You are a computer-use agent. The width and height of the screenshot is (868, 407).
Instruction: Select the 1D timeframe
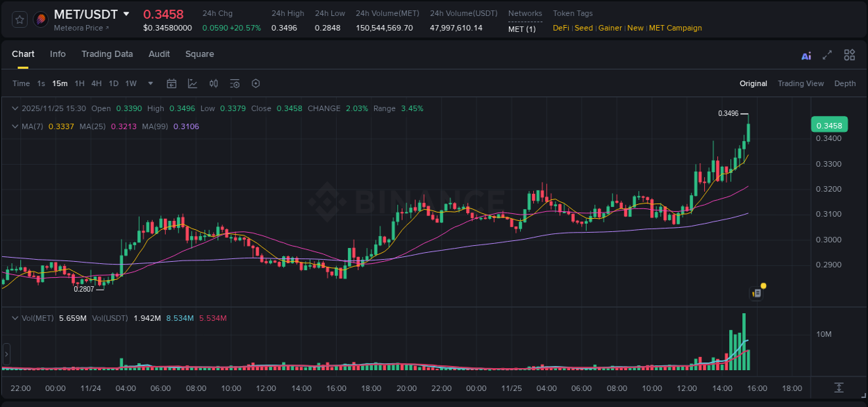113,83
